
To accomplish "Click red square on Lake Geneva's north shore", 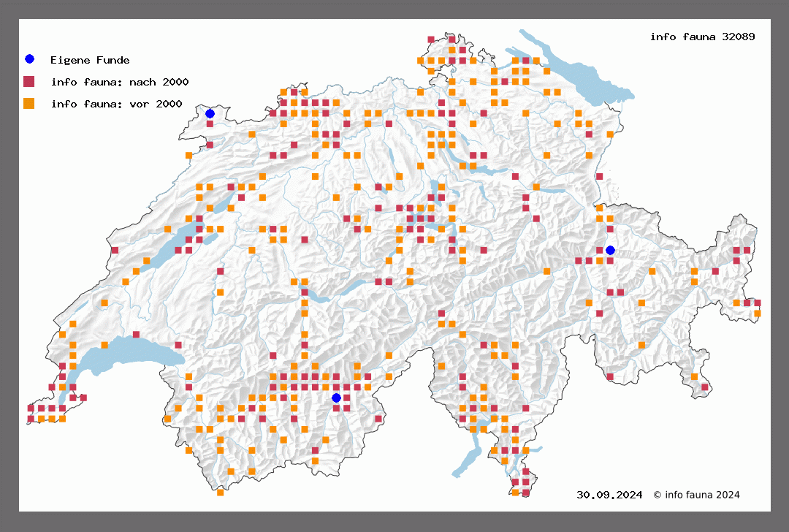I will coord(136,335).
